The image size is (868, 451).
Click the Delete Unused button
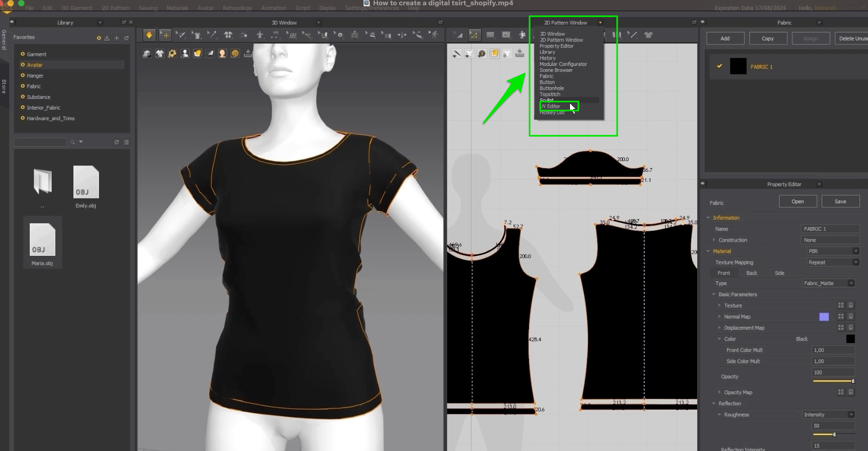coord(852,38)
